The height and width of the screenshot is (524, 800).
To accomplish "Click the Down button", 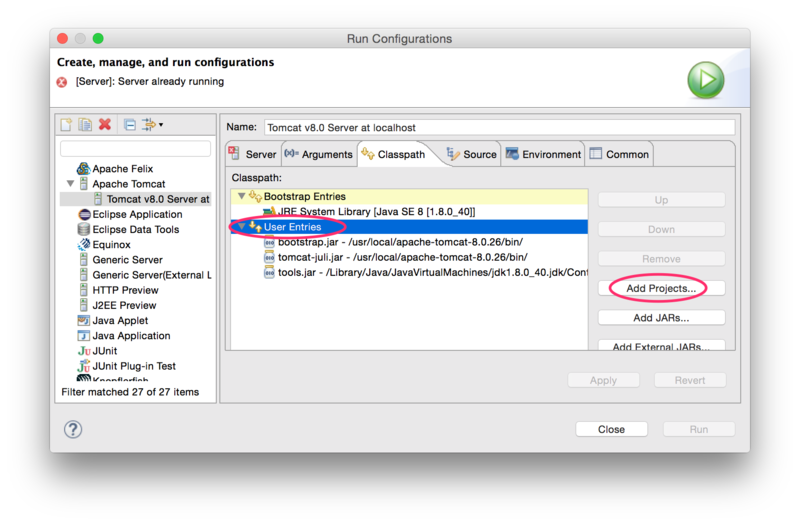I will [x=661, y=230].
